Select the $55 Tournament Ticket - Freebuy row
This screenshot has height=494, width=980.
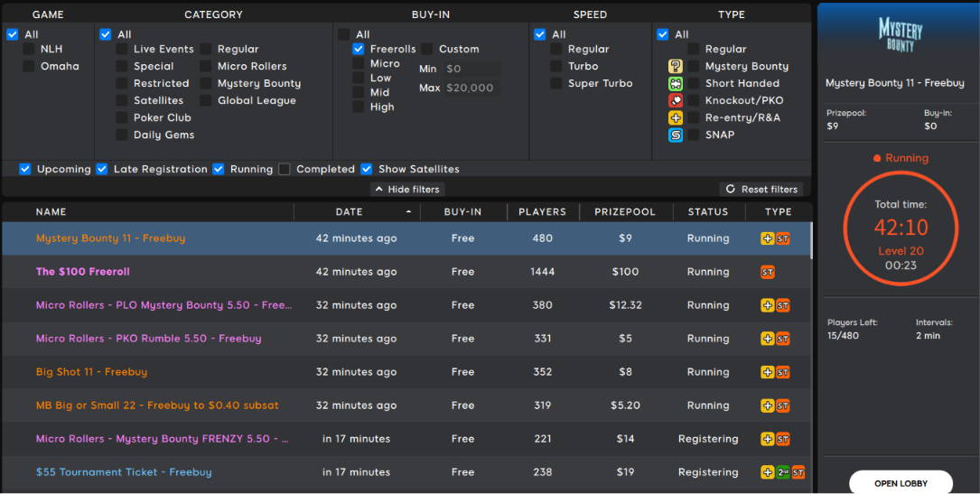406,472
